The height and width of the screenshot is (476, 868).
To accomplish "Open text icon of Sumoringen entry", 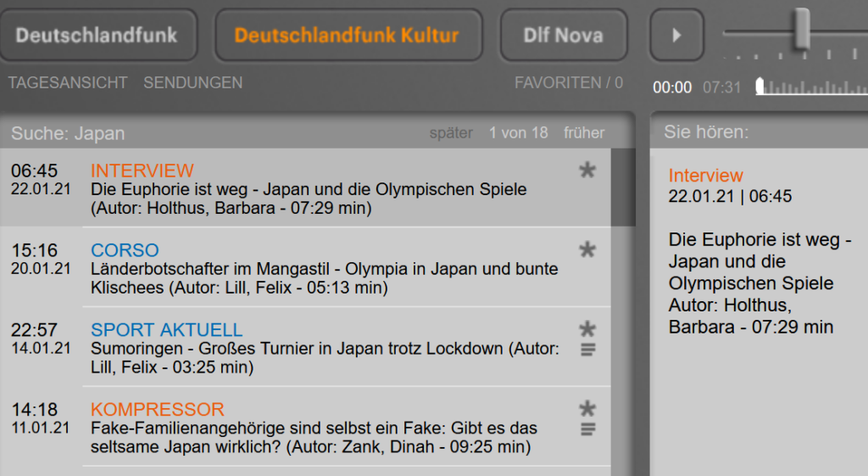I will [x=588, y=350].
